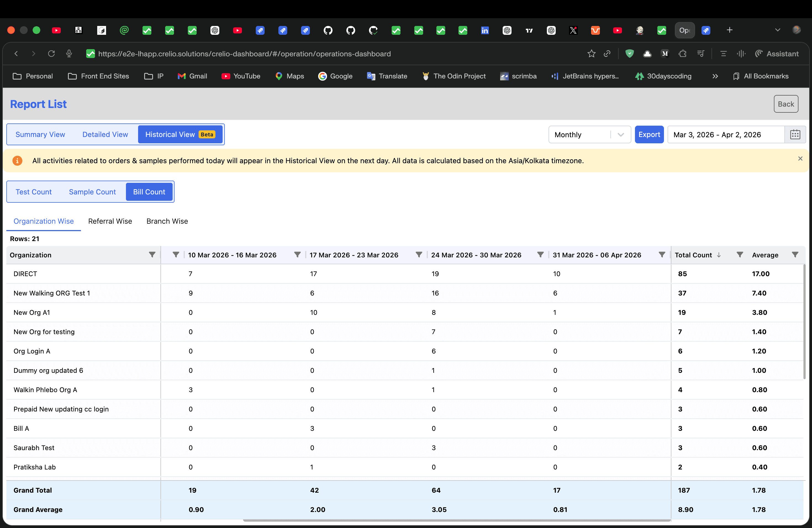Click the Export button
812x528 pixels.
coord(649,134)
